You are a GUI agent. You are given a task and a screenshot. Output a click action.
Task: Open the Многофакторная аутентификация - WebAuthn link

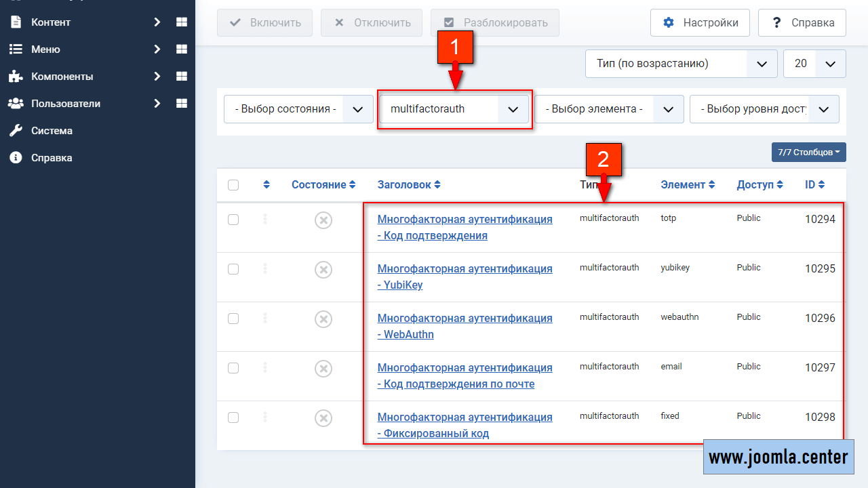point(465,326)
